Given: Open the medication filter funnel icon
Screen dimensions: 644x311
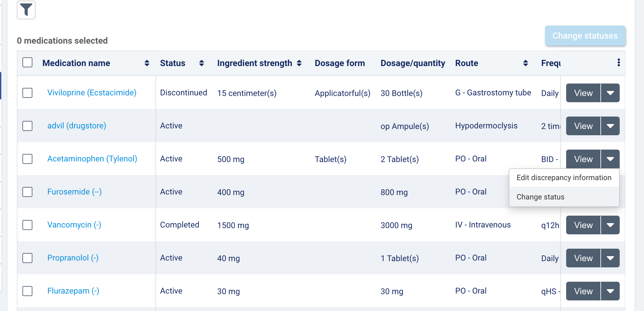Looking at the screenshot, I should click(x=26, y=10).
